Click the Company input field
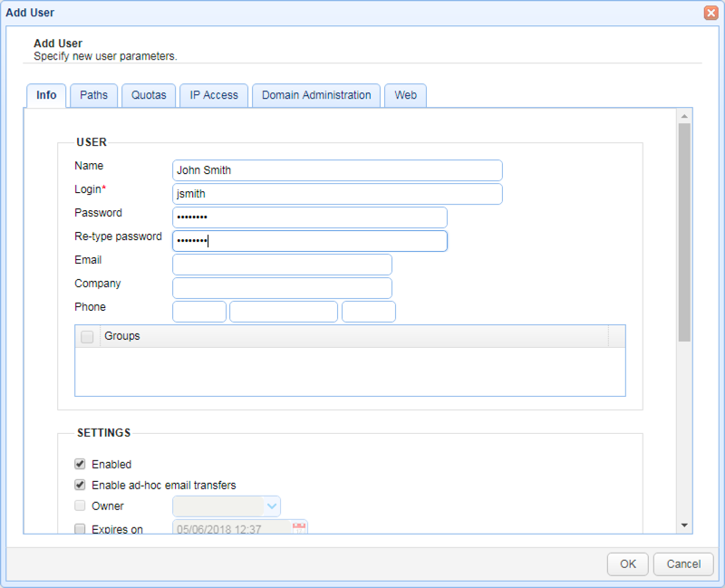The height and width of the screenshot is (588, 725). click(281, 288)
